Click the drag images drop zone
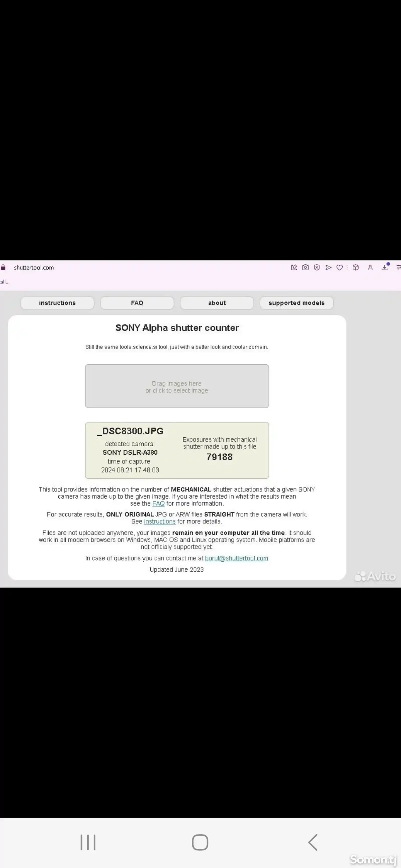This screenshot has width=401, height=868. click(x=177, y=386)
